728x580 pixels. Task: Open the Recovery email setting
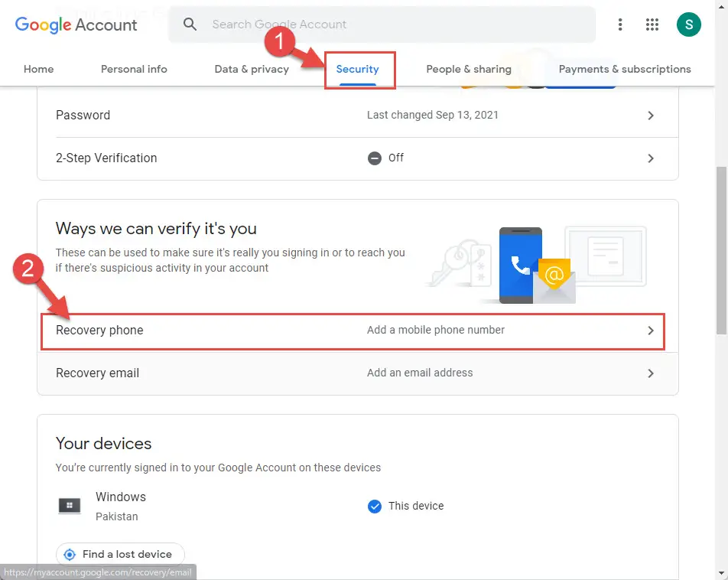(x=358, y=373)
